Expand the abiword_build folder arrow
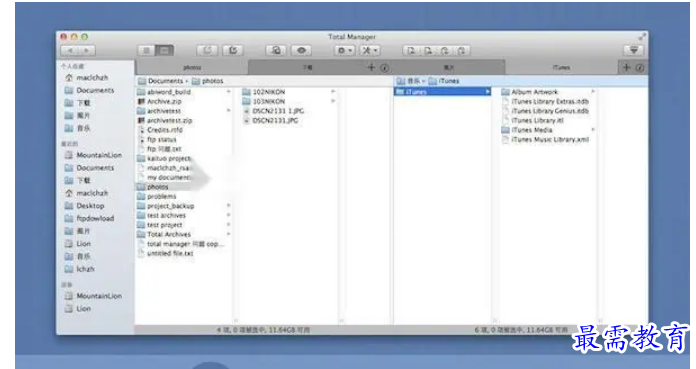 pos(229,92)
